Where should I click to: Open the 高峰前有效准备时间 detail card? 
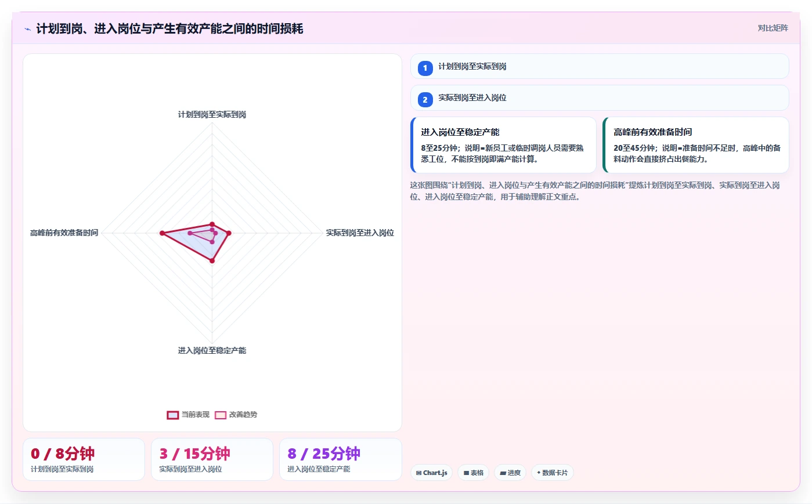click(696, 145)
